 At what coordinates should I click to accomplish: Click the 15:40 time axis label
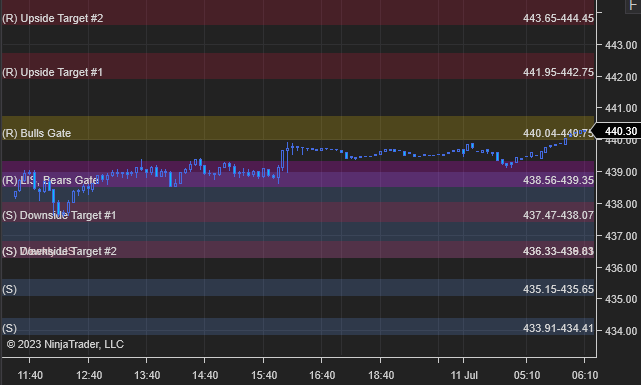(x=264, y=375)
